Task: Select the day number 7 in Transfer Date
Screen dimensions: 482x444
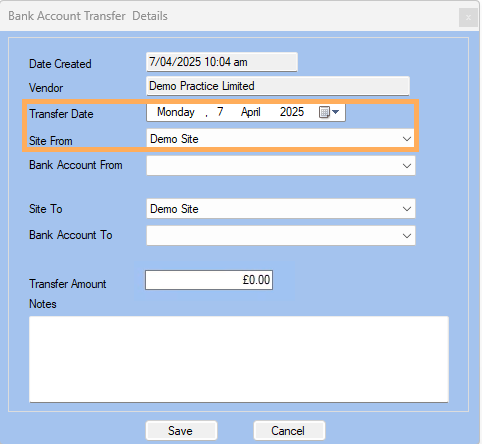Action: (x=220, y=112)
